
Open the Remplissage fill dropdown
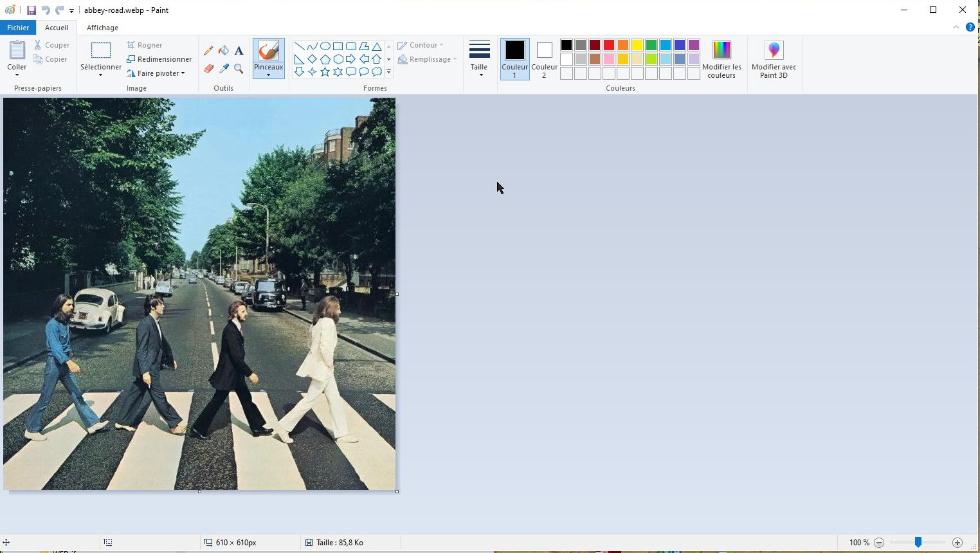pyautogui.click(x=427, y=59)
